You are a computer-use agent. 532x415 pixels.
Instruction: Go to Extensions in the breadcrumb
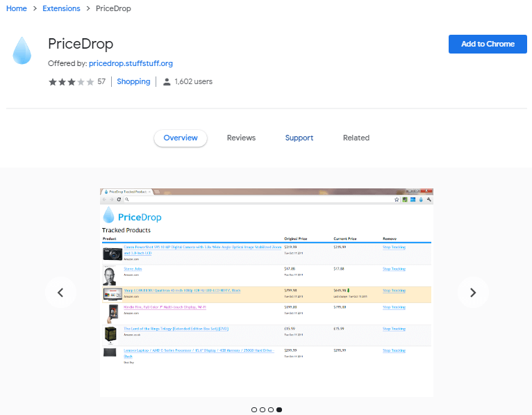pos(61,8)
